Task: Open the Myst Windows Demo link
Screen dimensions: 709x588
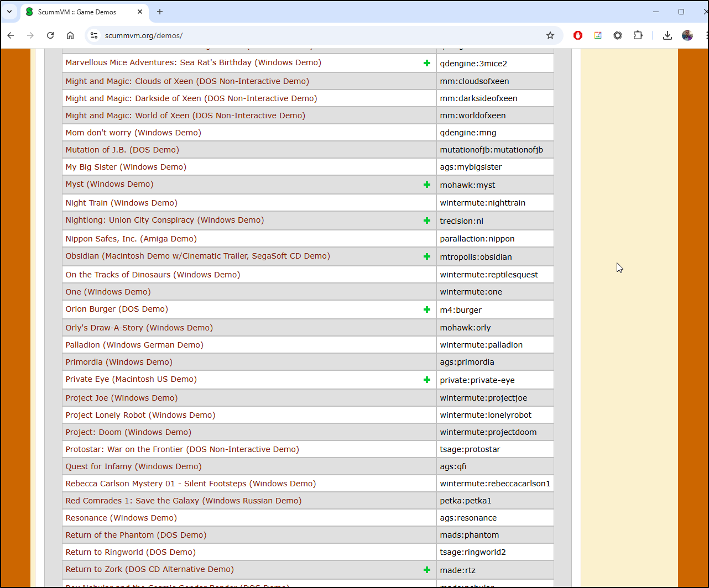Action: pyautogui.click(x=110, y=184)
